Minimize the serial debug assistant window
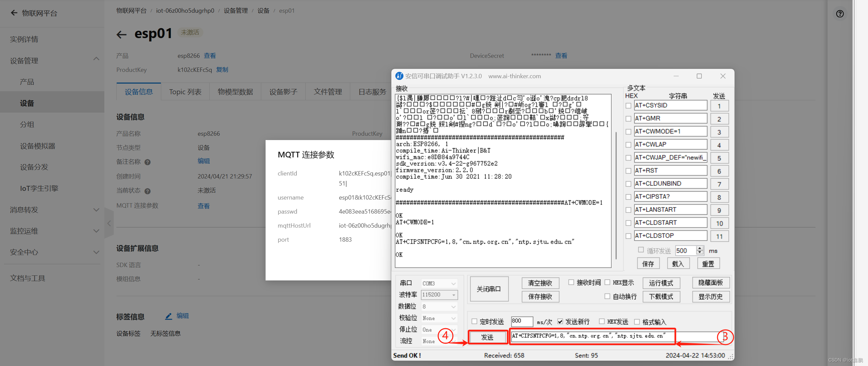The image size is (868, 366). (676, 76)
